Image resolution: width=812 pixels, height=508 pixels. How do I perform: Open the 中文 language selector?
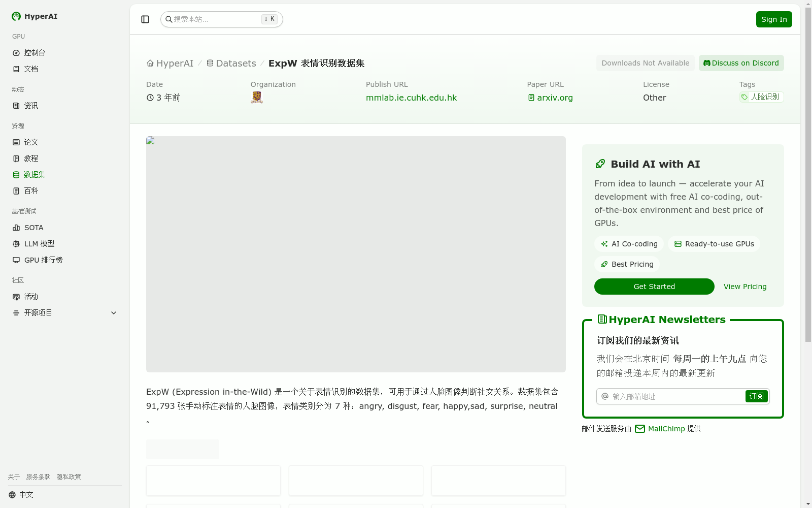coord(21,495)
